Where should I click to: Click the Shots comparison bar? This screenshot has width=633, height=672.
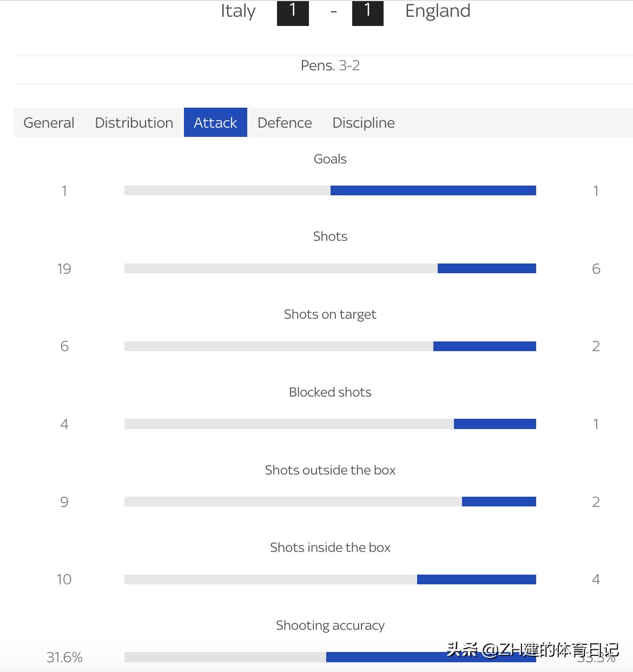coord(330,268)
